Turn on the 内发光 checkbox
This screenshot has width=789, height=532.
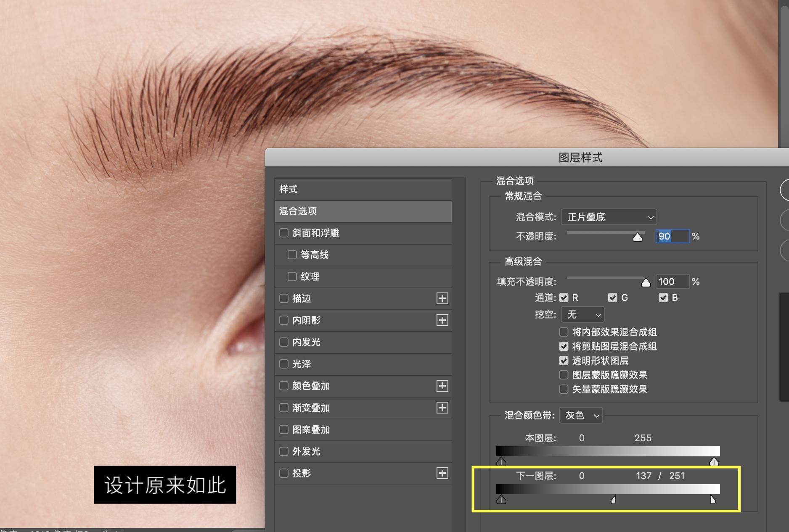pos(284,342)
